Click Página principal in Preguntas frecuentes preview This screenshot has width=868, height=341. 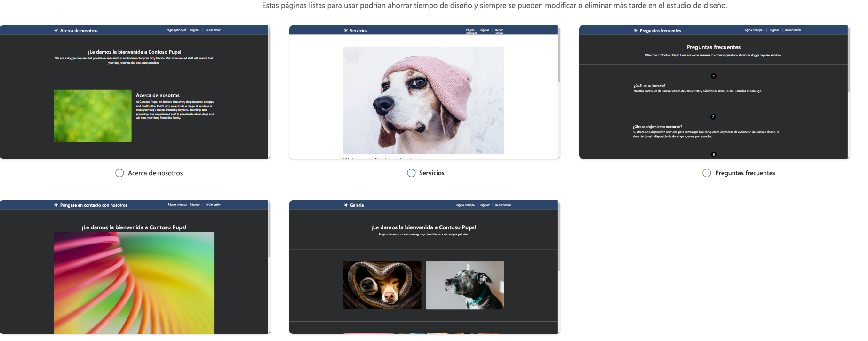(x=753, y=30)
